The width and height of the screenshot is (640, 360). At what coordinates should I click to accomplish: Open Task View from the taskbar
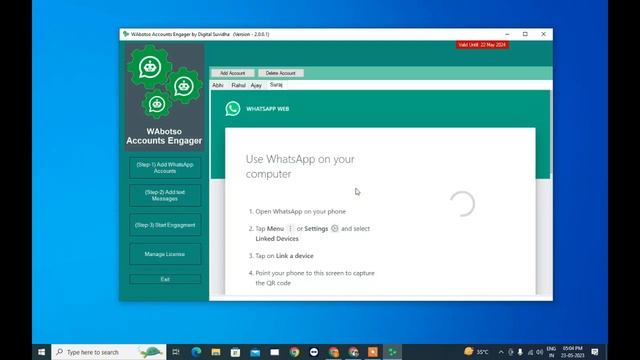[176, 352]
